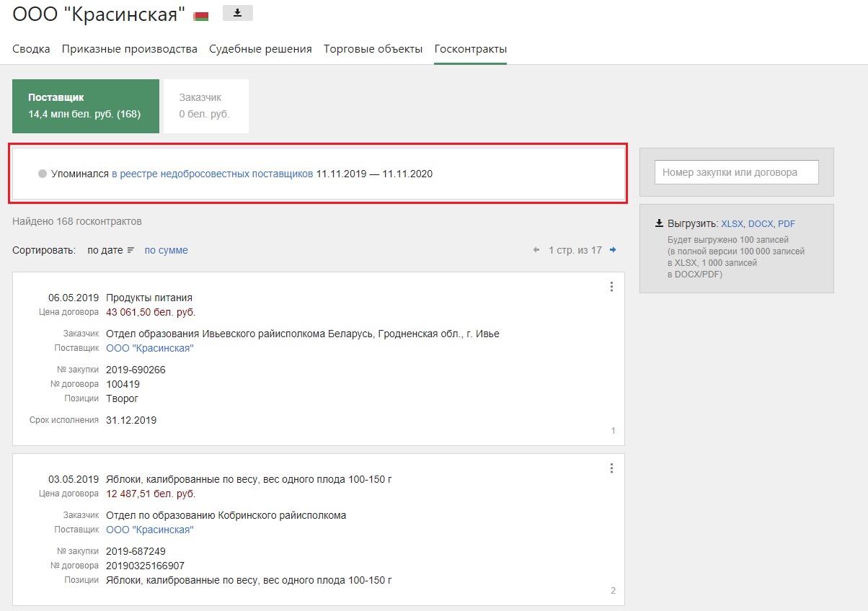The width and height of the screenshot is (868, 611).
Task: Sort contracts по сумме
Action: click(166, 250)
